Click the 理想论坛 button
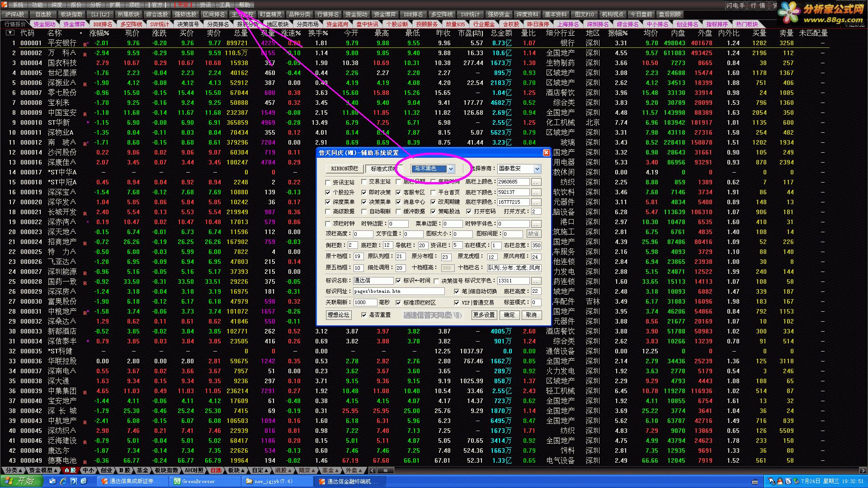This screenshot has width=868, height=488. pos(339,315)
